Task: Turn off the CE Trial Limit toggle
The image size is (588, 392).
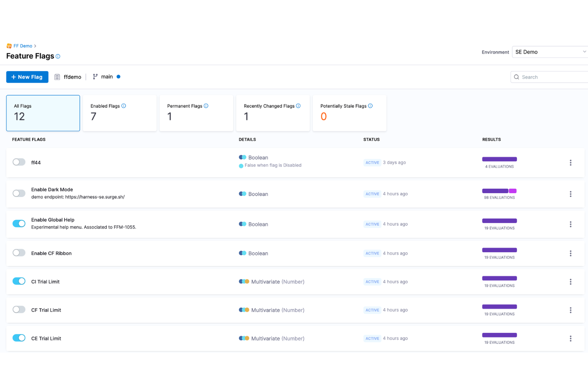Action: click(x=19, y=338)
